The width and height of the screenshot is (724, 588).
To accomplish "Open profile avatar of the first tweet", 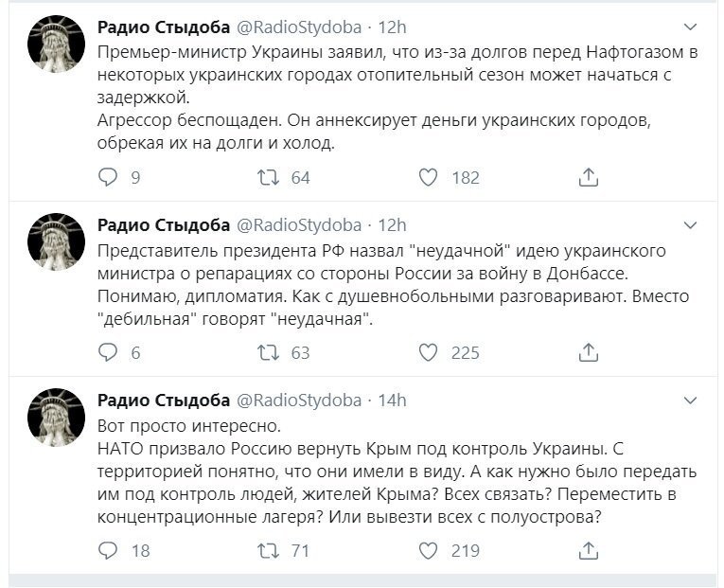I will 57,44.
